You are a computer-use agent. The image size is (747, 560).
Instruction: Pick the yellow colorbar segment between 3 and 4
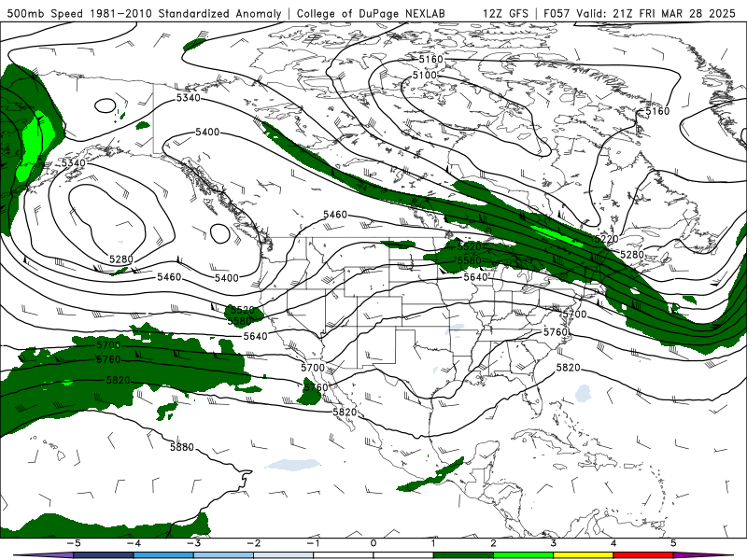pos(583,555)
